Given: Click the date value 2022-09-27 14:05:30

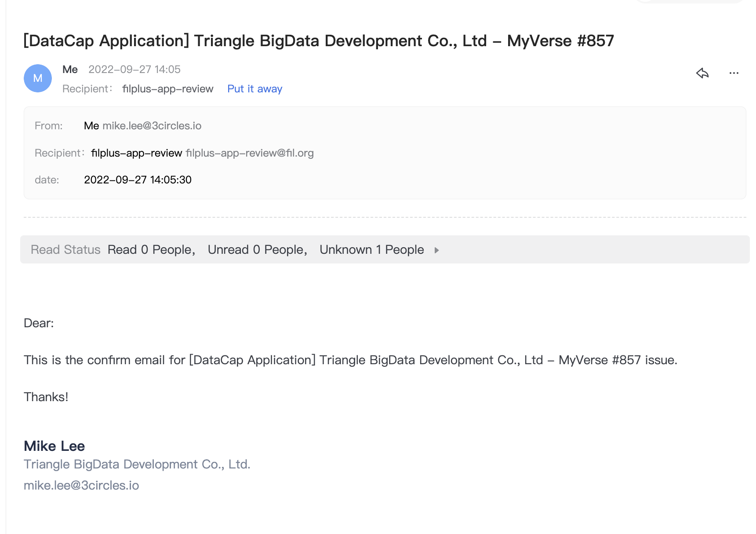Looking at the screenshot, I should (138, 180).
